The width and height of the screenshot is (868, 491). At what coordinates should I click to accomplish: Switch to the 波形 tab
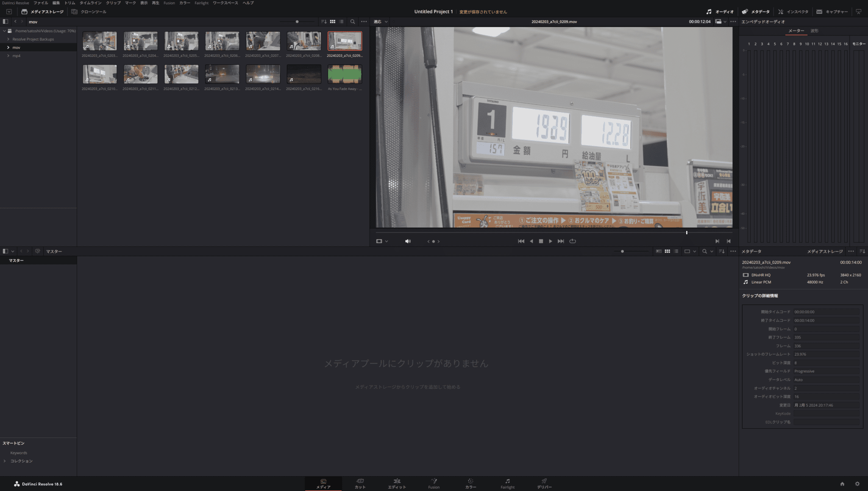pyautogui.click(x=814, y=31)
